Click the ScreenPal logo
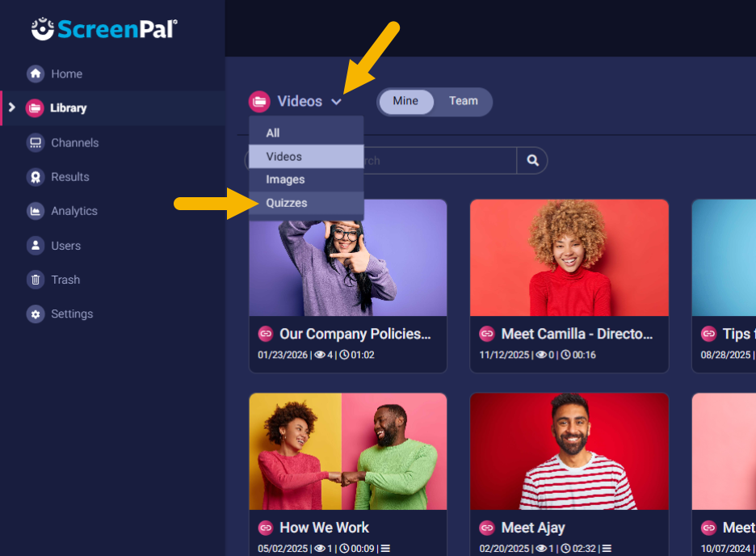 [104, 29]
